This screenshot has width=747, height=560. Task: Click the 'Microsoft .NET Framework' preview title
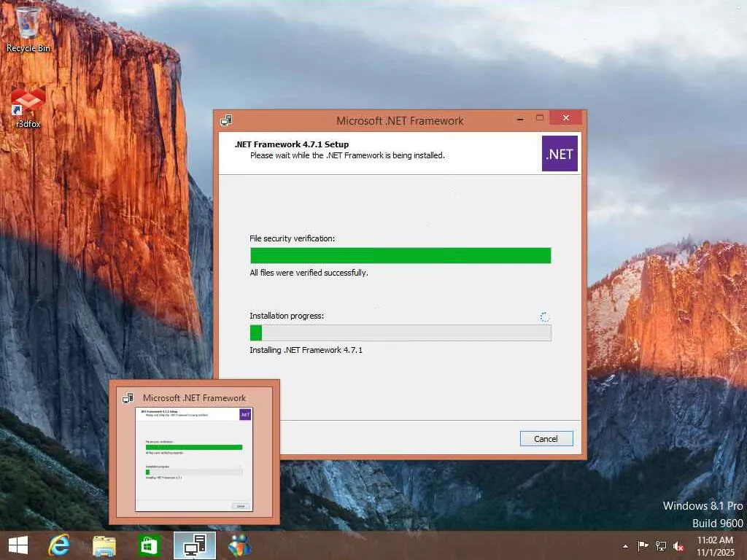[194, 397]
